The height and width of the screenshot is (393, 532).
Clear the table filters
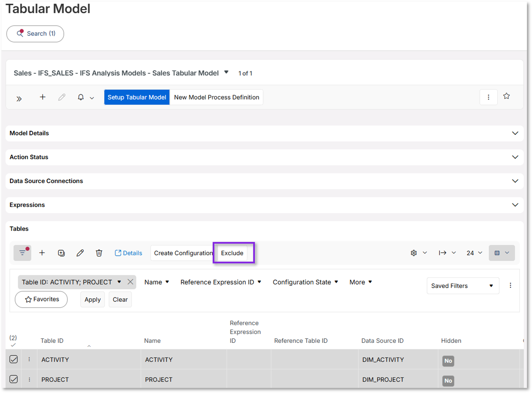coord(120,300)
